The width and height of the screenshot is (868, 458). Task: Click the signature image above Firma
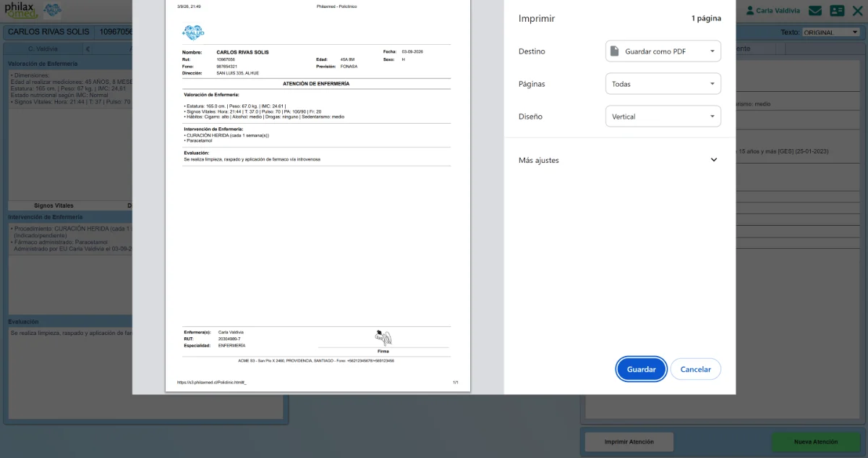383,337
